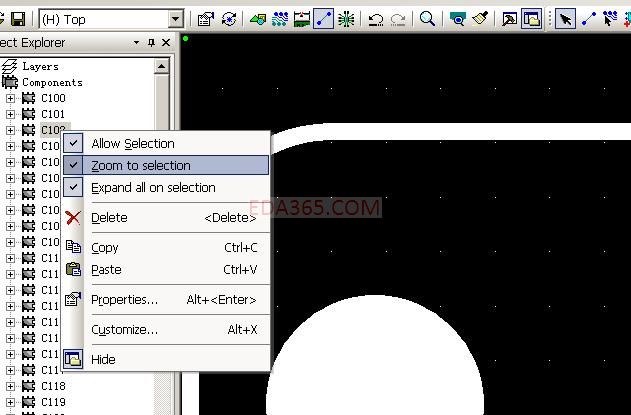Choose Hide from the context menu

click(x=166, y=359)
